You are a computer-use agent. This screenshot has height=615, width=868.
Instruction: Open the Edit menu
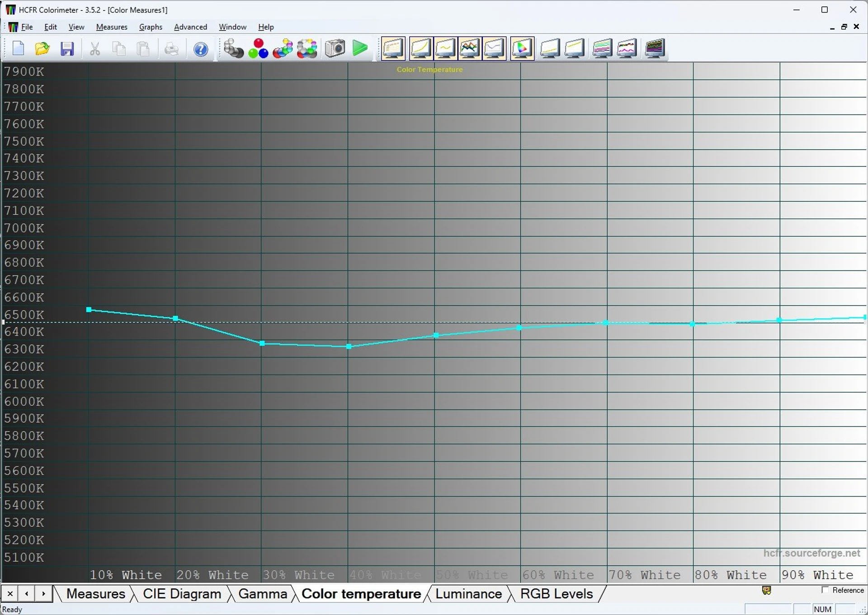pos(51,27)
